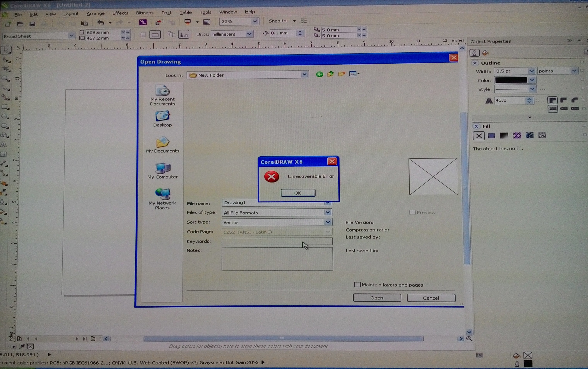Toggle the Preview checkbox
This screenshot has width=588, height=369.
pyautogui.click(x=412, y=212)
